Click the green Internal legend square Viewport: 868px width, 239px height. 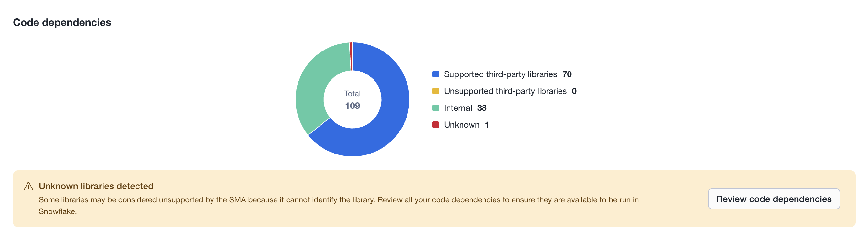[x=435, y=108]
